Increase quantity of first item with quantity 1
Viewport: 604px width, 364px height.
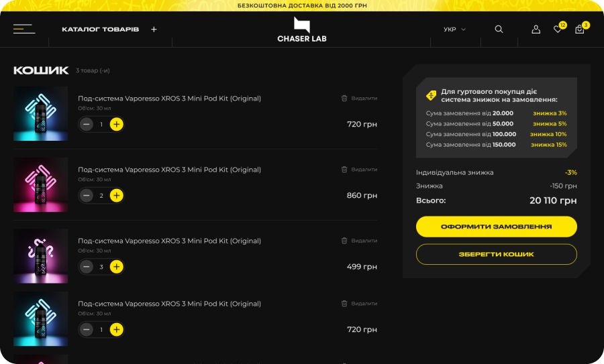[116, 124]
